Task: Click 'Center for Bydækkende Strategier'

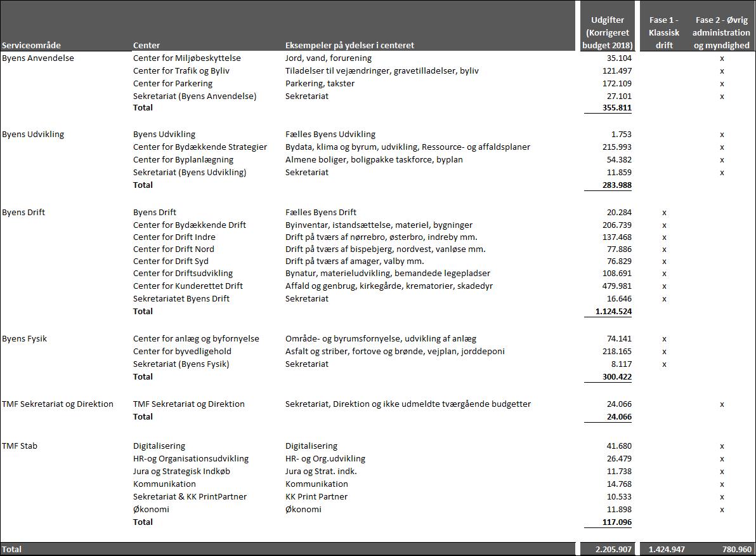Action: 200,147
